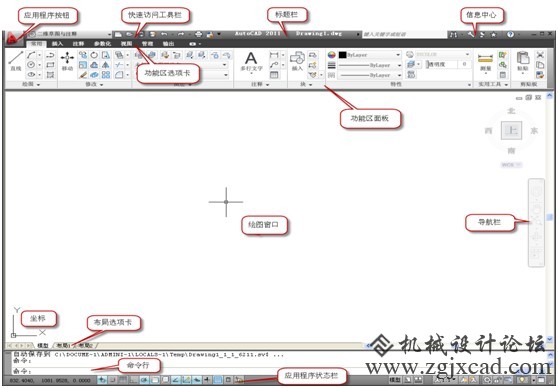Click the ViewCube North (北) direction
558x388 pixels.
click(x=511, y=111)
